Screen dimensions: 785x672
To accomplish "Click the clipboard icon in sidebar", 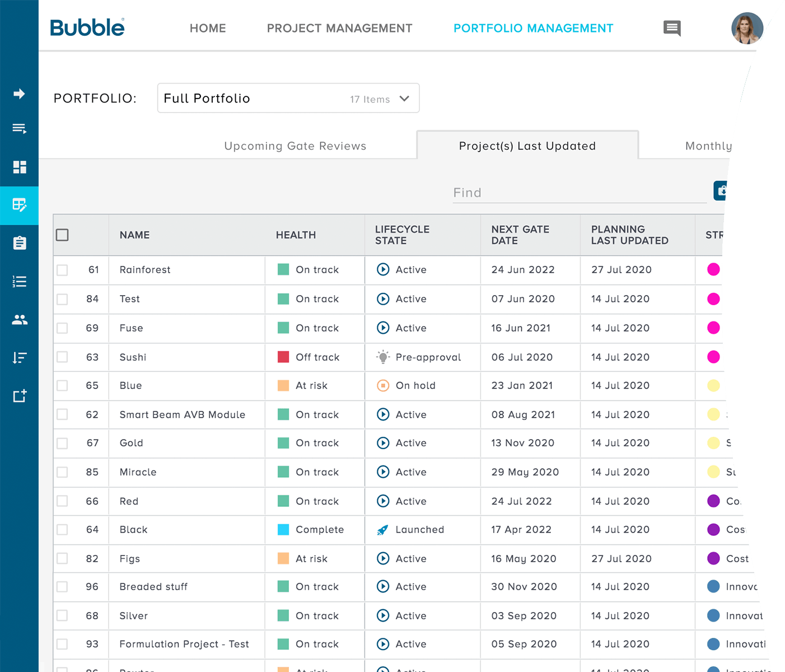I will [x=19, y=243].
